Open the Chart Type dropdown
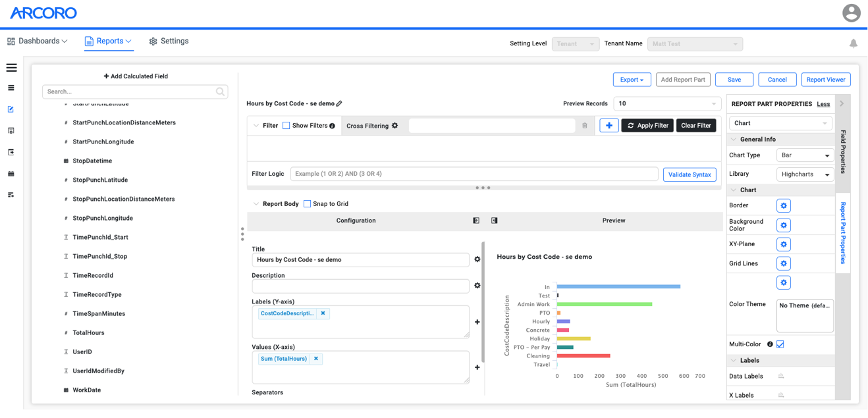Screen dimensions: 868x418 [805, 155]
